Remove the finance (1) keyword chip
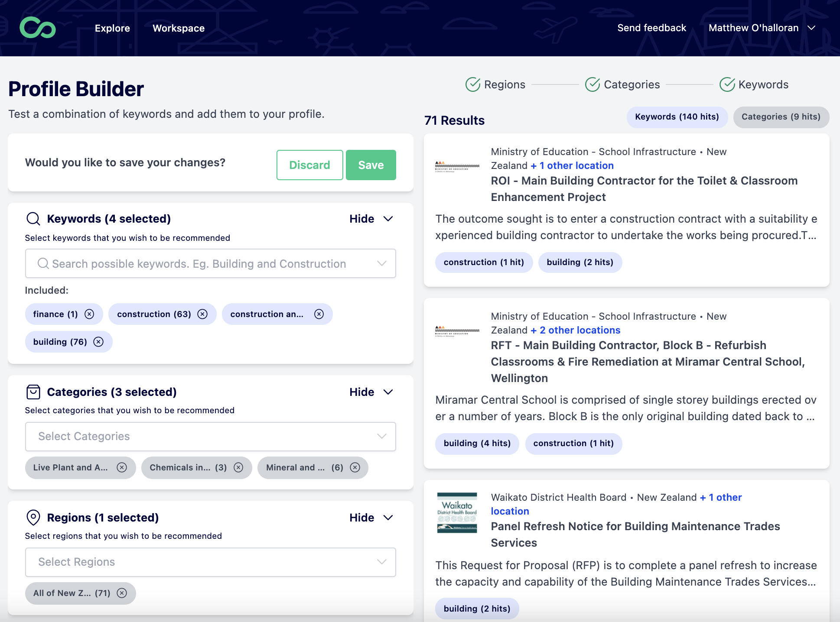 (89, 314)
